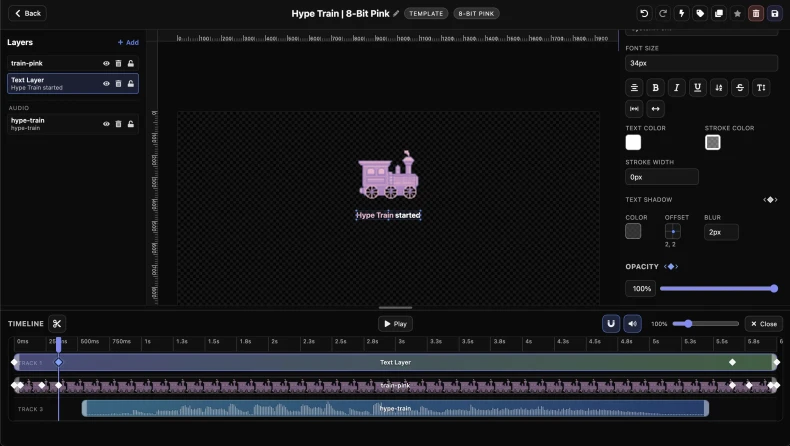Image resolution: width=790 pixels, height=446 pixels.
Task: Add text shadow keyframe diamond
Action: click(770, 200)
